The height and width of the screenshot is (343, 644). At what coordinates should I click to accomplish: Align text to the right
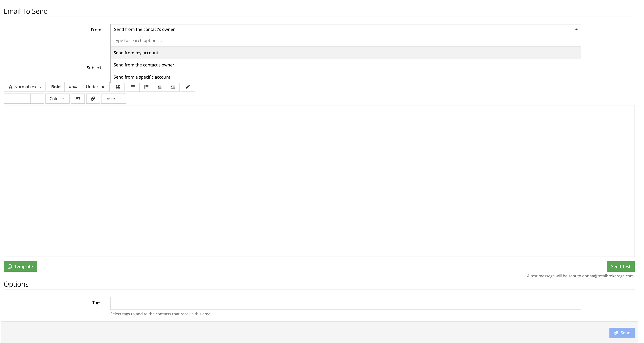[x=37, y=99]
